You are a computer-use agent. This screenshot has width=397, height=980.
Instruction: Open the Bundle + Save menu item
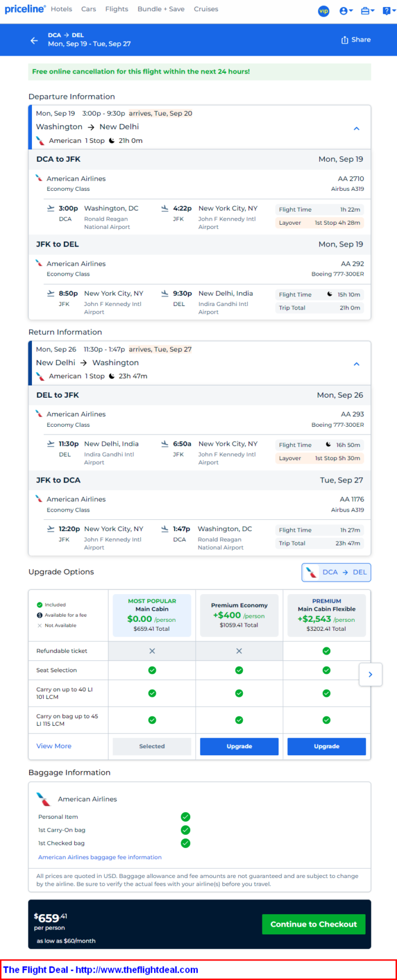pos(161,9)
